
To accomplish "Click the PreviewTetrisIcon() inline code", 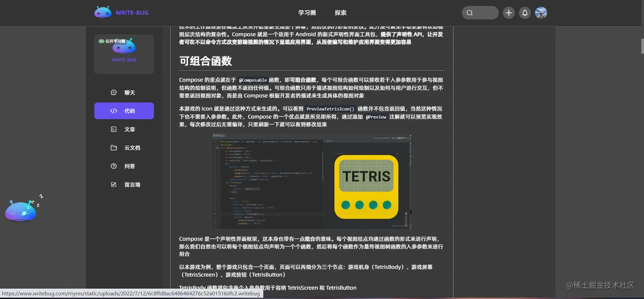I will point(330,109).
